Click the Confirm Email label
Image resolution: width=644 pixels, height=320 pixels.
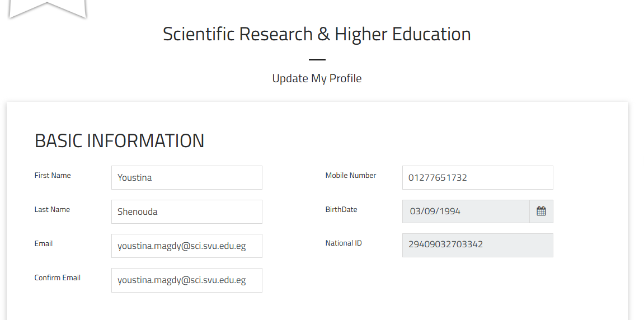click(x=58, y=278)
